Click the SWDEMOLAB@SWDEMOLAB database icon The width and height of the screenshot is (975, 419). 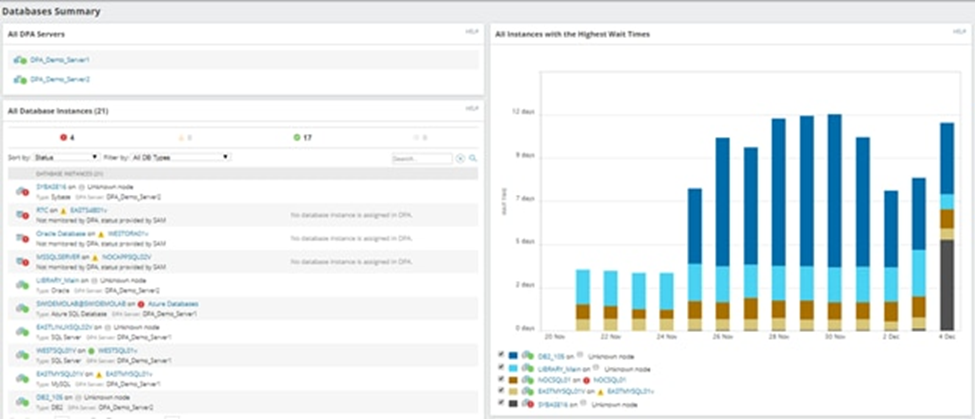pyautogui.click(x=22, y=308)
